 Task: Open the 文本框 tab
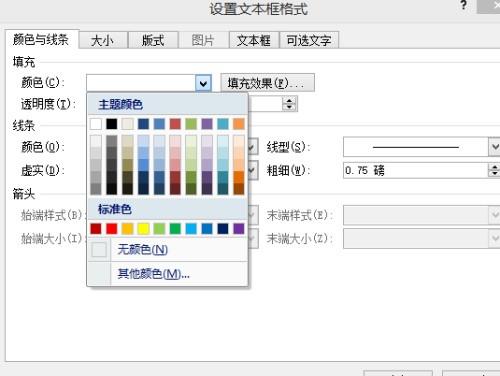pos(254,40)
